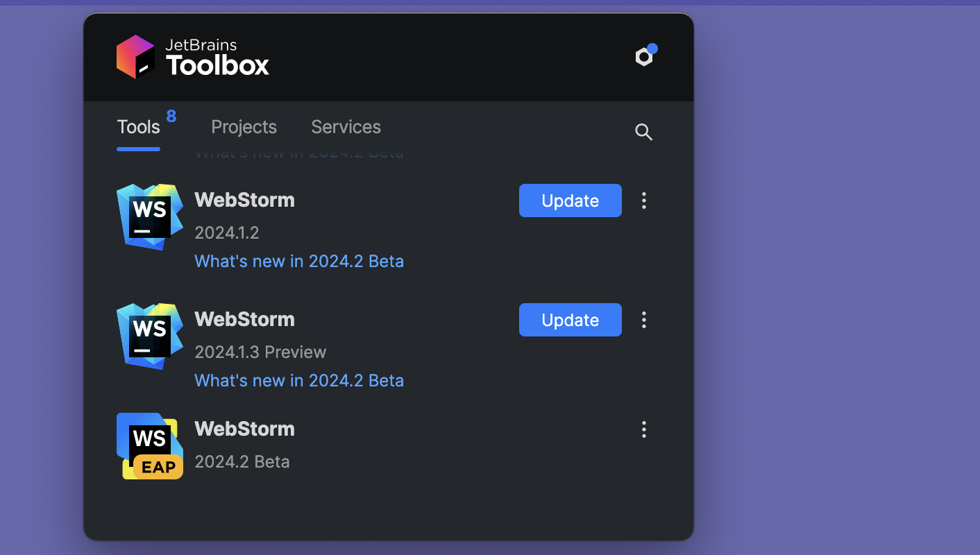980x555 pixels.
Task: Switch to the Projects tab
Action: [x=244, y=127]
